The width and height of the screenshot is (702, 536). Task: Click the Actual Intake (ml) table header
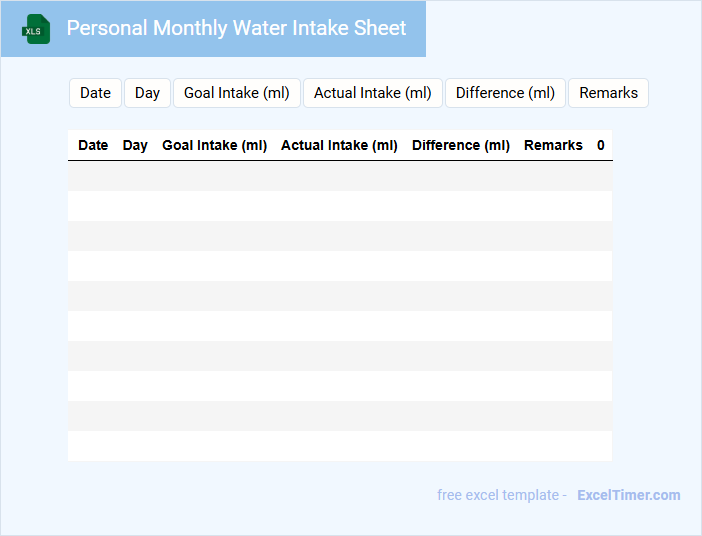tap(339, 145)
